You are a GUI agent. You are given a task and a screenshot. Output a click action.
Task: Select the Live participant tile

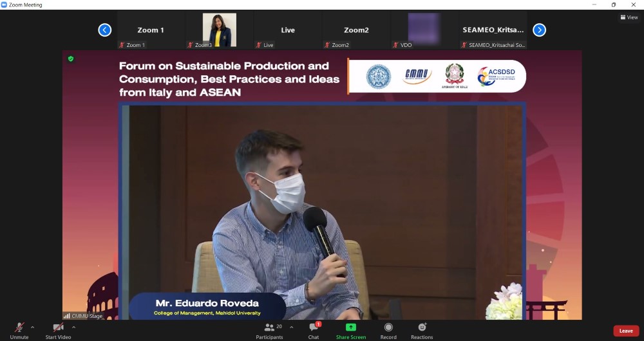coord(288,30)
